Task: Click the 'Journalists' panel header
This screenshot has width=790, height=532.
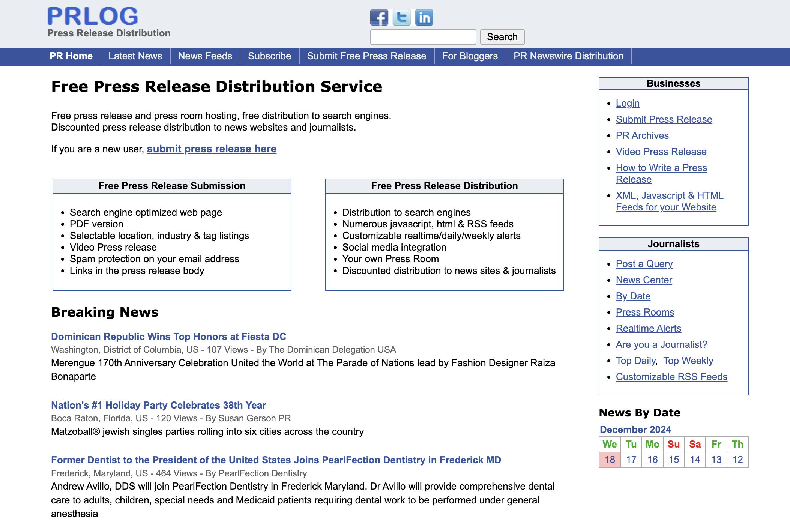Action: point(673,244)
